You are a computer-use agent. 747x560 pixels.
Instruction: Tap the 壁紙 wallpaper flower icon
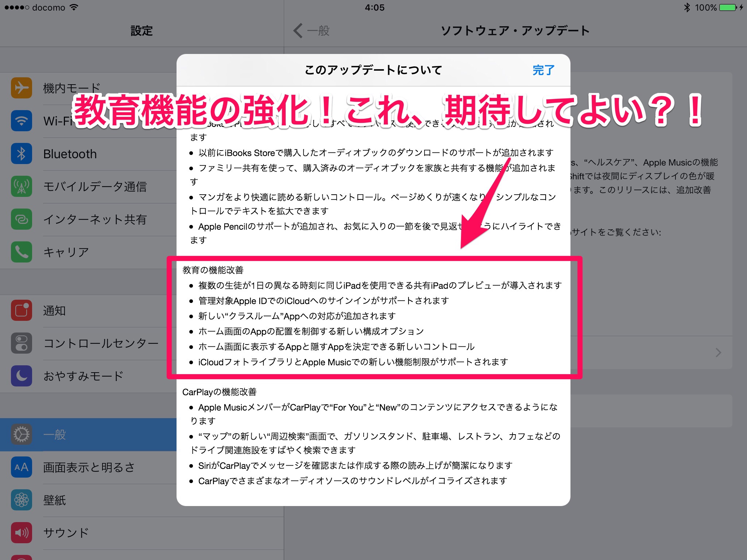(22, 500)
